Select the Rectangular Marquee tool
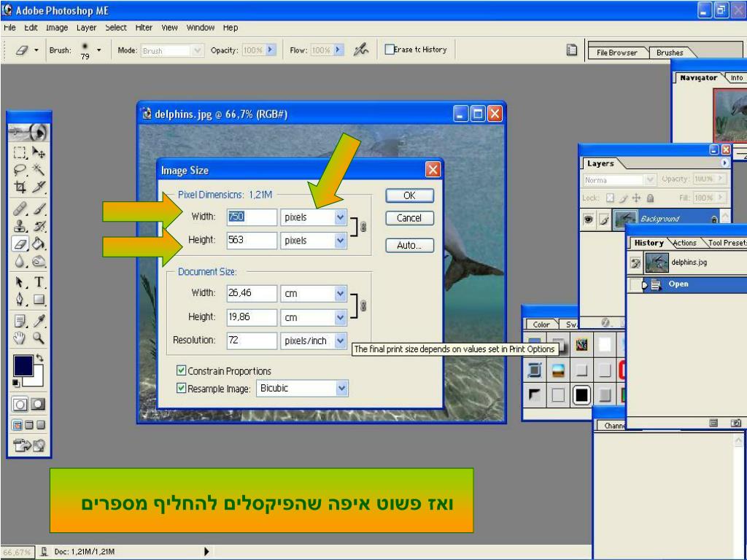The width and height of the screenshot is (747, 560). pyautogui.click(x=20, y=153)
